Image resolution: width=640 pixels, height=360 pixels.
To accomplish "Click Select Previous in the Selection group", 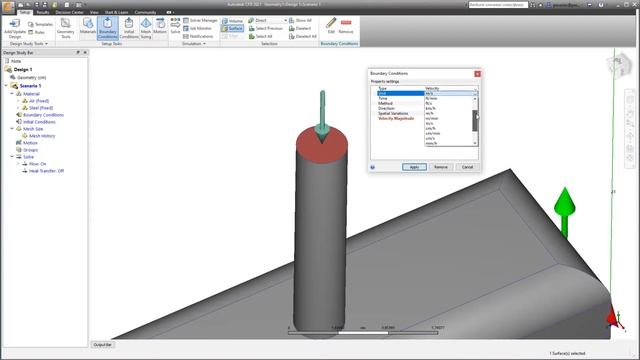I will [265, 28].
